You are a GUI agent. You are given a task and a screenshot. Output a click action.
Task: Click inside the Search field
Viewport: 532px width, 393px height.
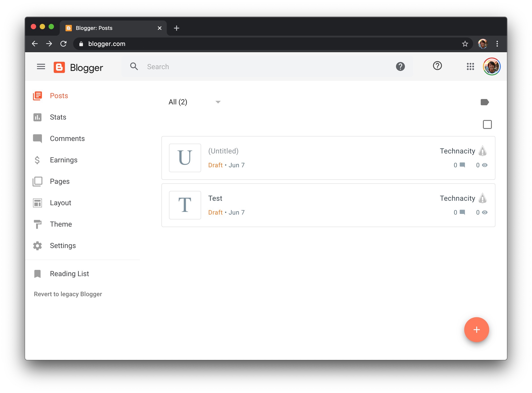pyautogui.click(x=214, y=67)
